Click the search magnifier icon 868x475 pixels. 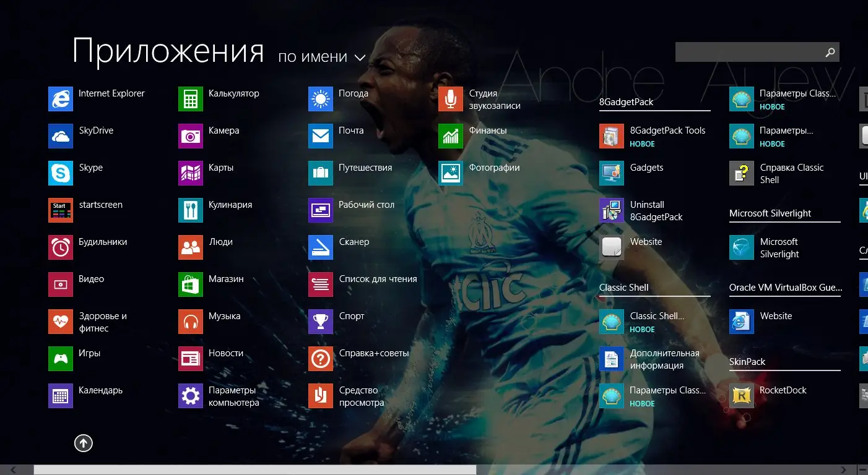(830, 52)
